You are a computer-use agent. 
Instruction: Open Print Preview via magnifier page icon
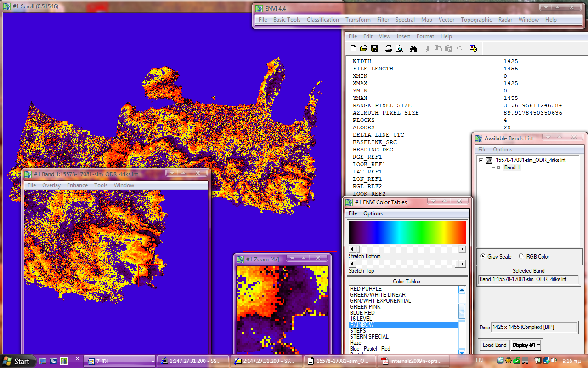pyautogui.click(x=399, y=48)
